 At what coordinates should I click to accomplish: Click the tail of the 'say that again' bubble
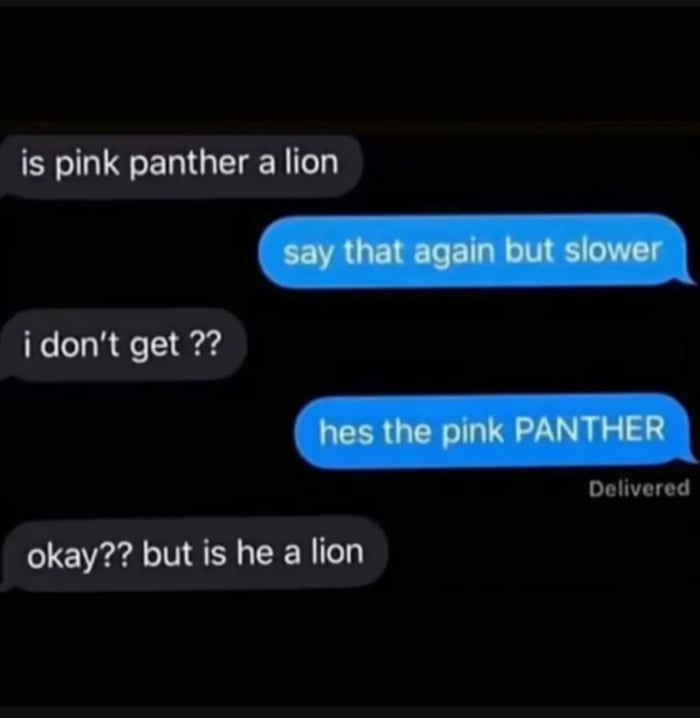pyautogui.click(x=689, y=278)
